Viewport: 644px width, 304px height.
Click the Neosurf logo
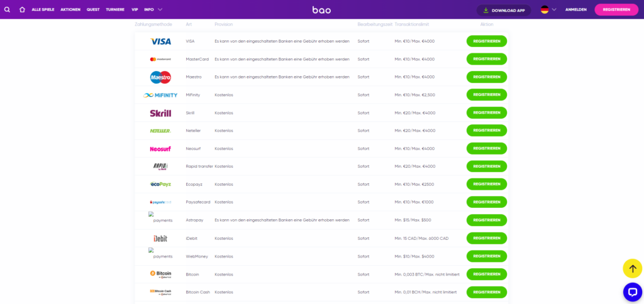tap(160, 149)
